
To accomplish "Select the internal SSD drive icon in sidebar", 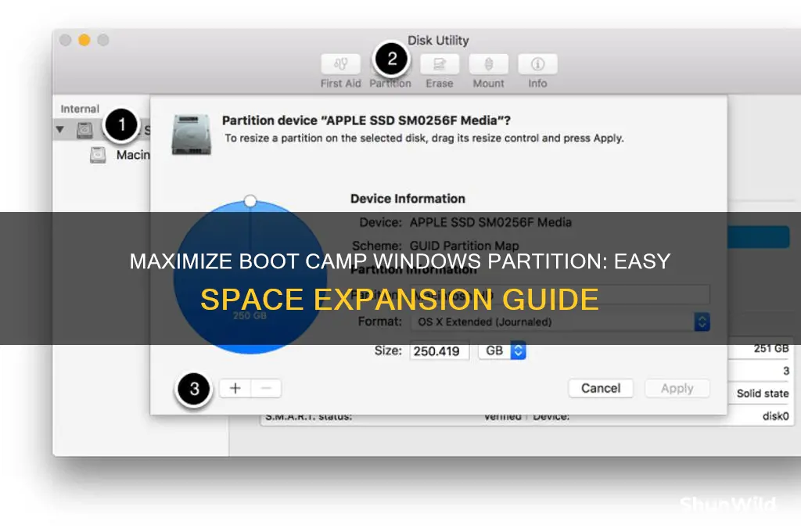I will pyautogui.click(x=84, y=131).
